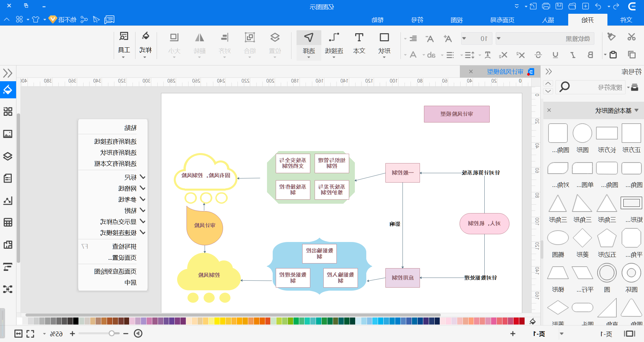
Task: Select the 正方形 shape thumbnail
Action: pos(631,133)
